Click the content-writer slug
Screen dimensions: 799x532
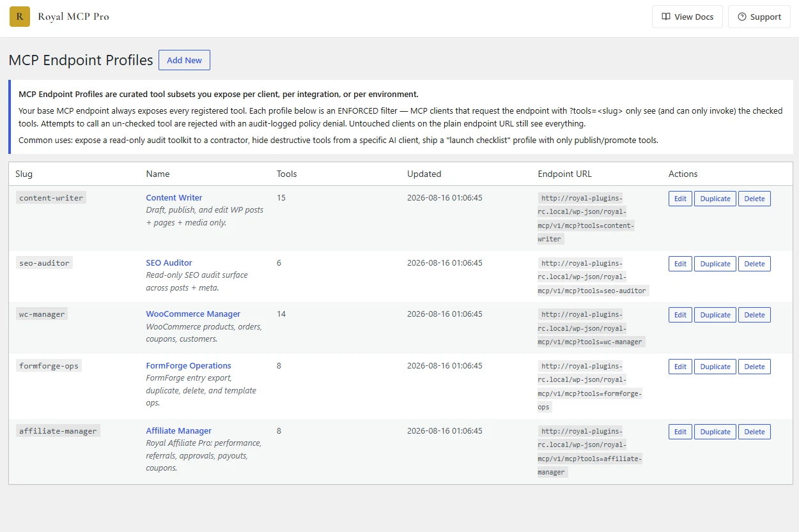51,198
